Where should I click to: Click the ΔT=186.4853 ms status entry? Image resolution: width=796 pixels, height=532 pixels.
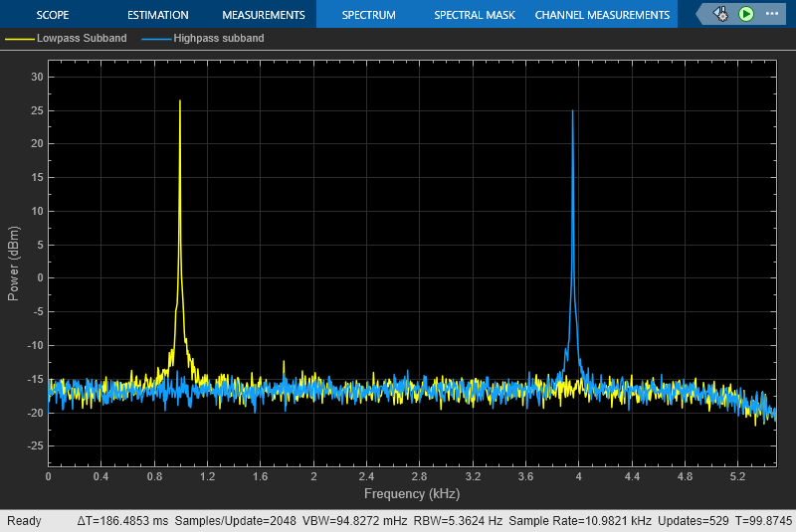[x=122, y=521]
